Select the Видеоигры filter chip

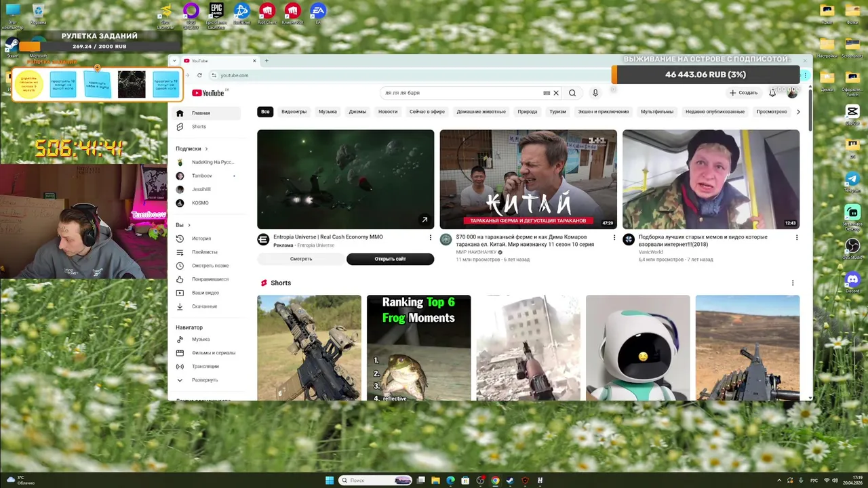coord(294,112)
